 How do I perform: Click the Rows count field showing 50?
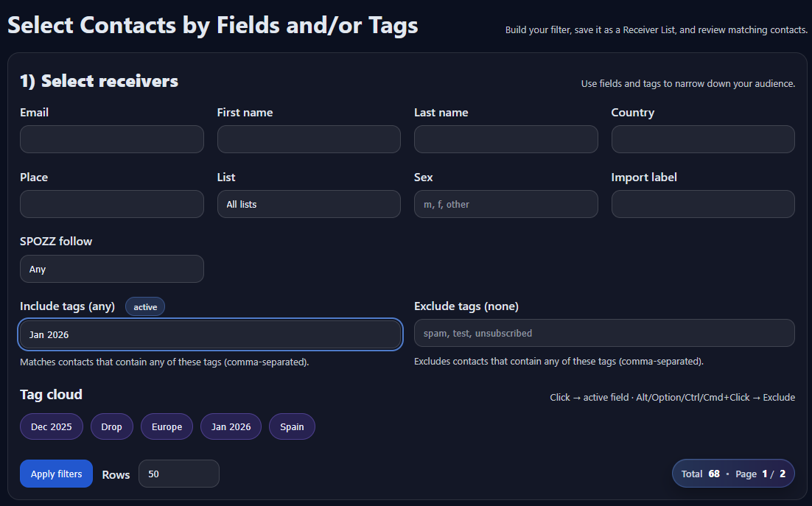click(x=178, y=474)
